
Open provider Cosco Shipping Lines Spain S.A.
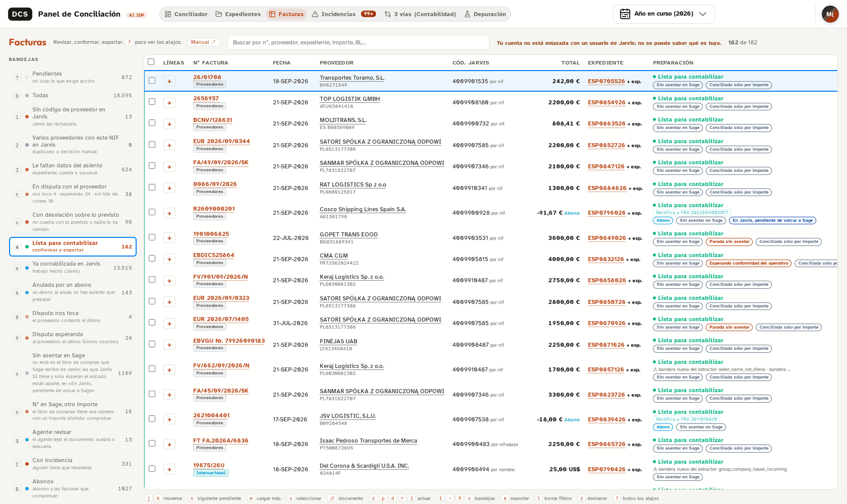click(x=363, y=209)
